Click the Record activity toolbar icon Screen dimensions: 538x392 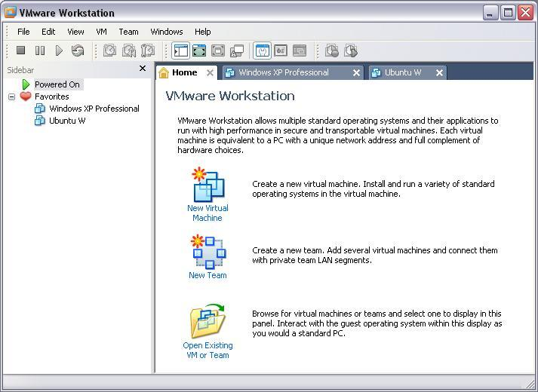(x=332, y=51)
